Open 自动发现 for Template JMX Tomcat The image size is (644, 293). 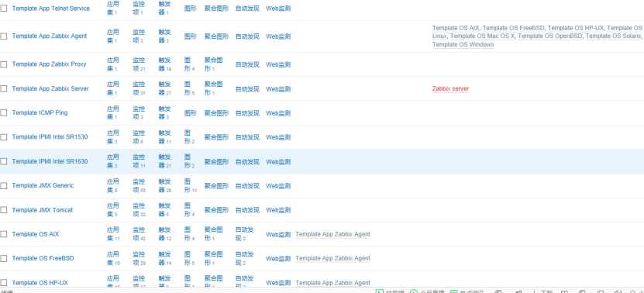[x=247, y=210]
